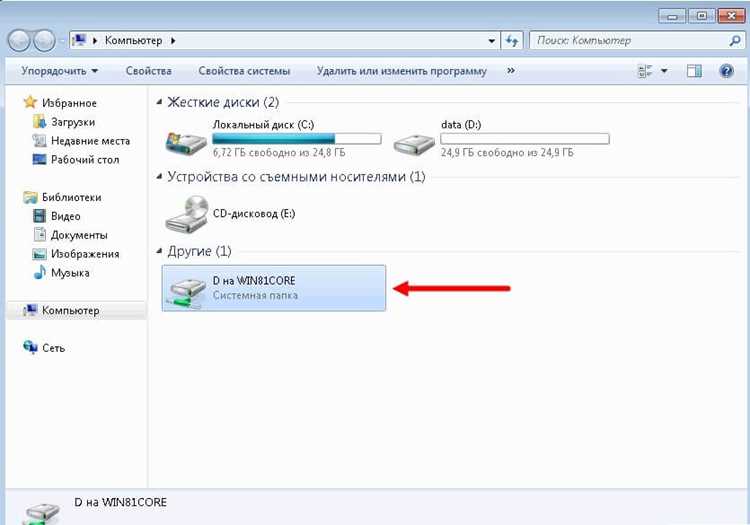Click 'Удалить или изменить программу' button
This screenshot has width=750, height=525.
point(401,71)
